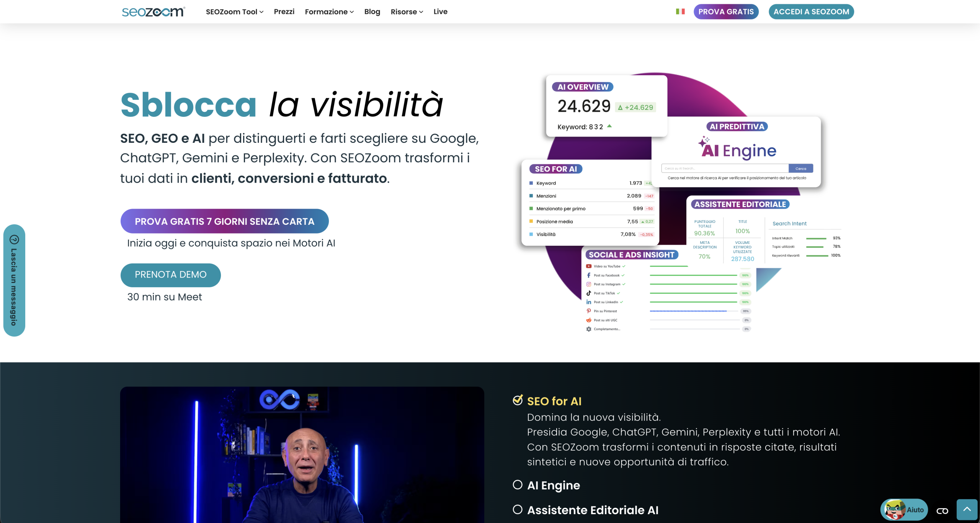Select the YouTube icon in Social e Ads Insight

point(588,266)
